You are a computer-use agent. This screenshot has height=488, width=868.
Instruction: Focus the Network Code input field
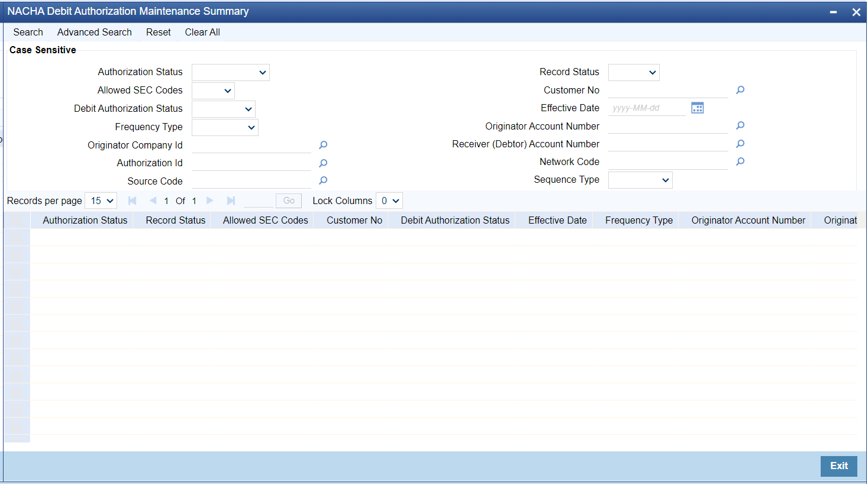coord(668,161)
